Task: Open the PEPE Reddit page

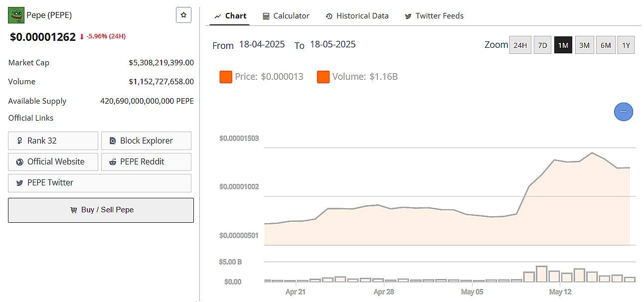Action: [146, 162]
